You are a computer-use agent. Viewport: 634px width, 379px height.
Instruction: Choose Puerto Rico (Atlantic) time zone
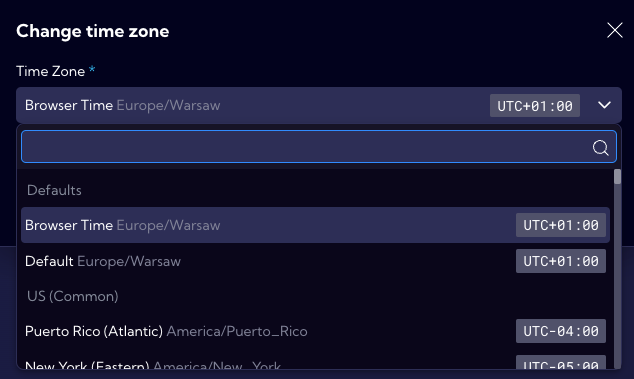point(315,331)
